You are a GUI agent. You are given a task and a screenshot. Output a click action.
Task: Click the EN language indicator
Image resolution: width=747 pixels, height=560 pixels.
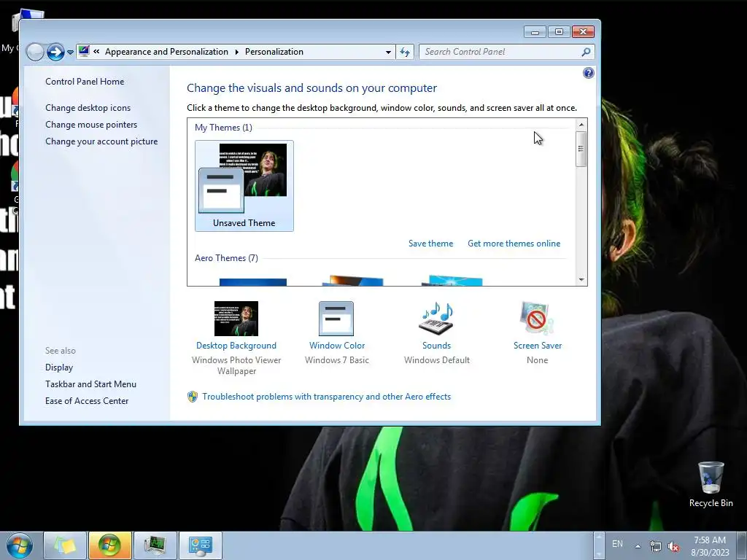point(617,544)
